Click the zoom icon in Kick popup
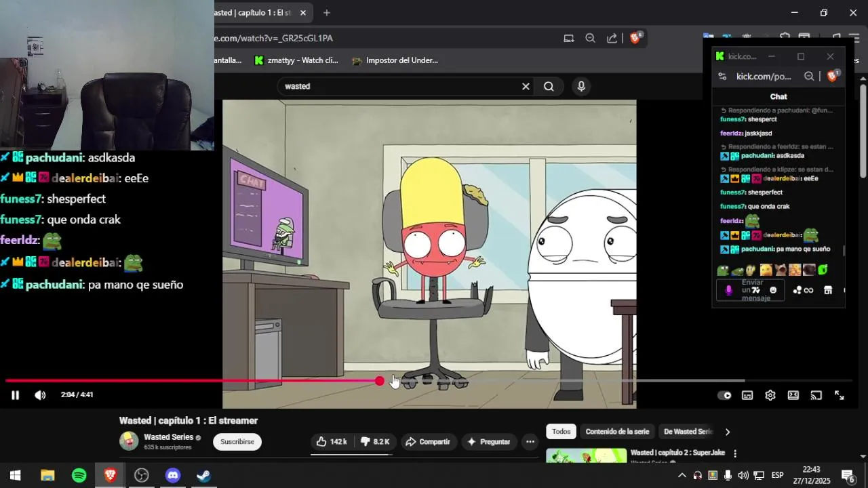868x488 pixels. click(809, 77)
